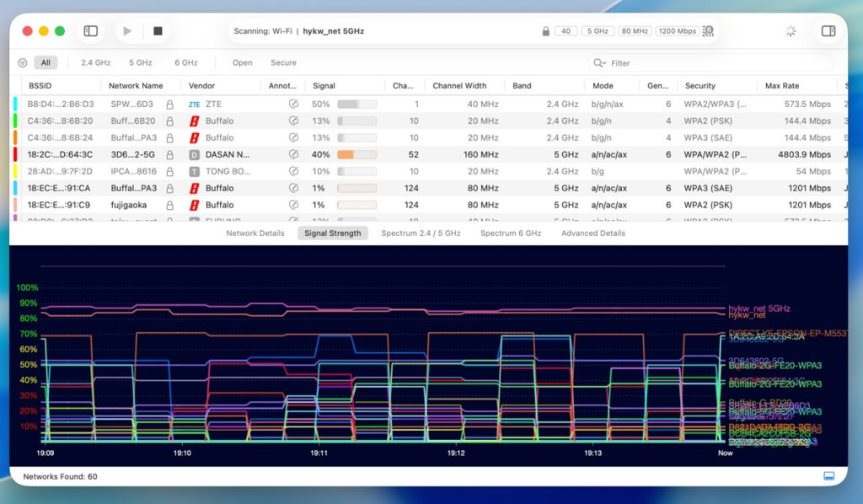This screenshot has height=504, width=863.
Task: Switch to the Network Details tab
Action: [x=255, y=233]
